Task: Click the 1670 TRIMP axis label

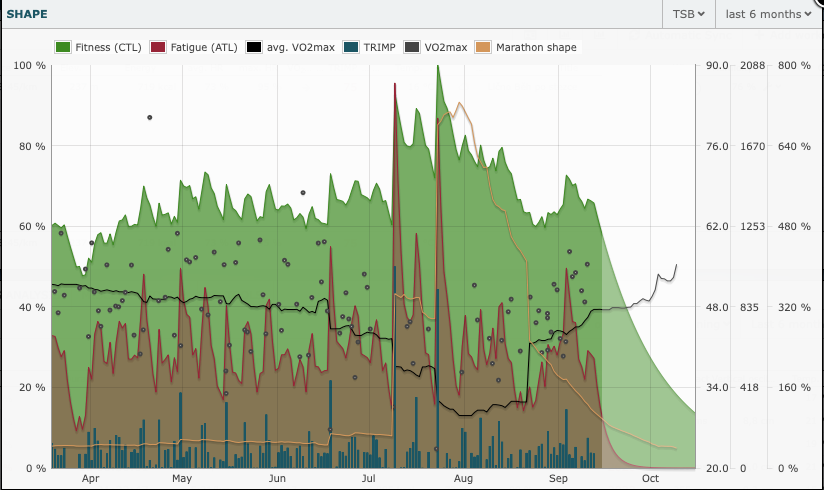Action: pos(753,146)
